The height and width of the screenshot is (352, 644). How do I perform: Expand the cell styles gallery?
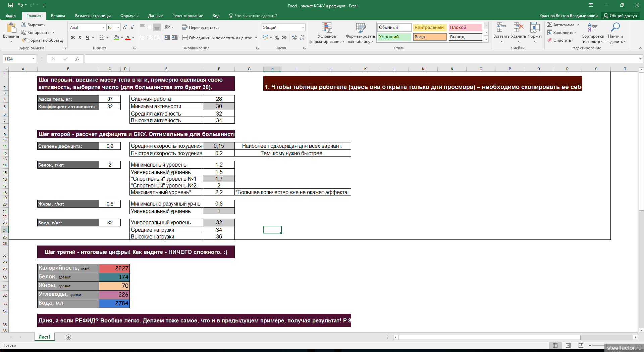pos(486,39)
